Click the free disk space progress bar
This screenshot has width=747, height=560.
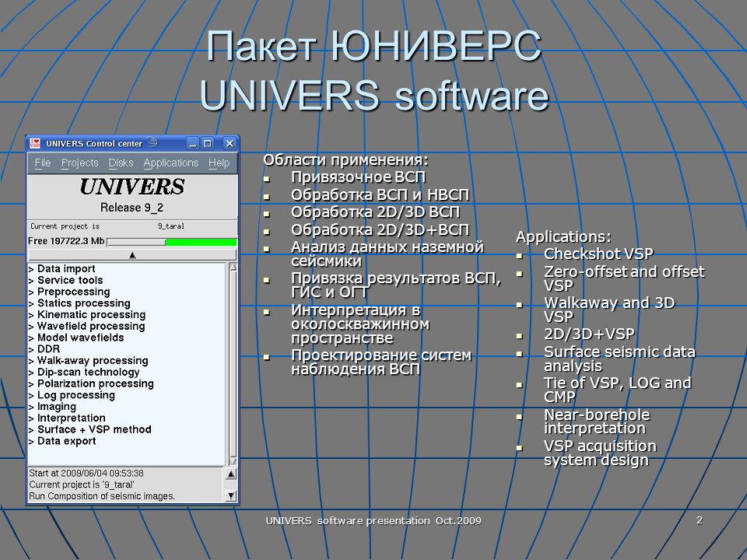click(172, 242)
